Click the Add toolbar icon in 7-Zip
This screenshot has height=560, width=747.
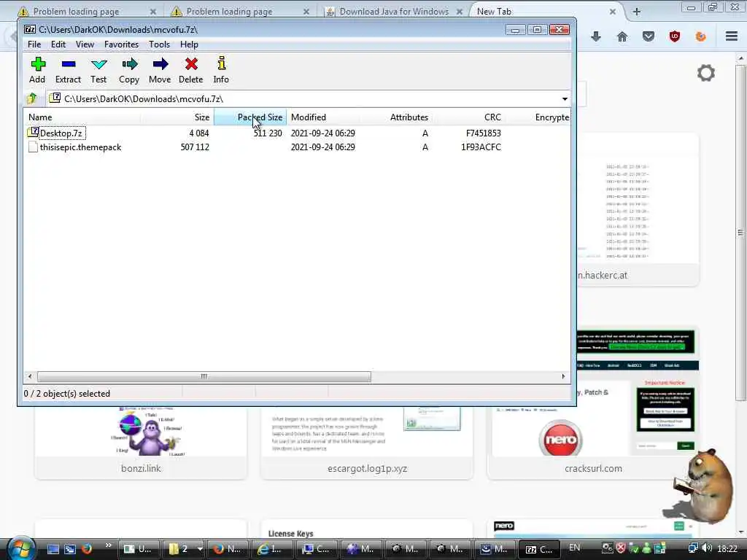[x=38, y=71]
